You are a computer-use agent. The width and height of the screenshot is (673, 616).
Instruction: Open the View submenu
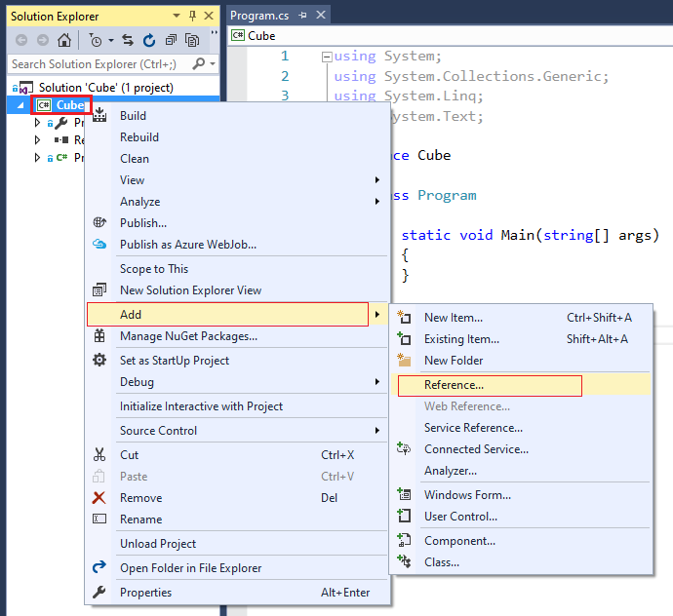coord(238,180)
